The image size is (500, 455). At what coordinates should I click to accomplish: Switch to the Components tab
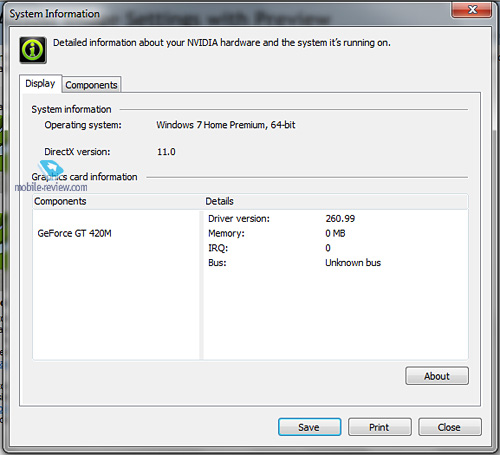tap(91, 85)
